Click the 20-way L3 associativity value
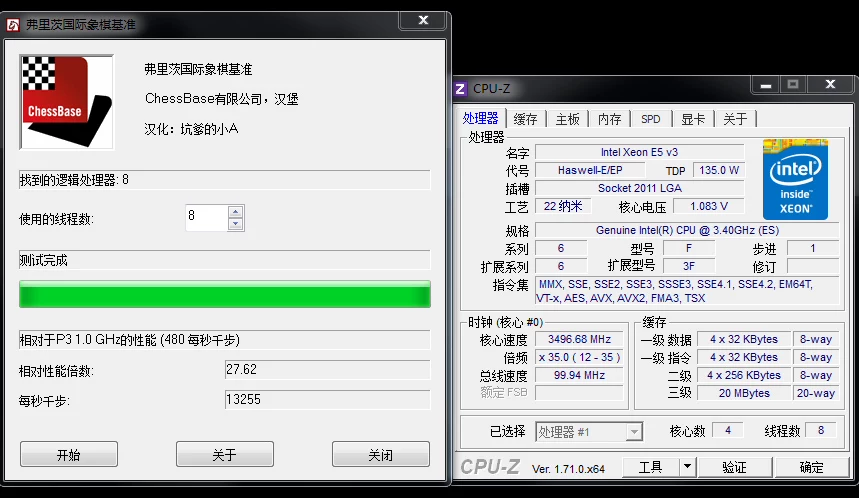This screenshot has width=859, height=498. 816,393
